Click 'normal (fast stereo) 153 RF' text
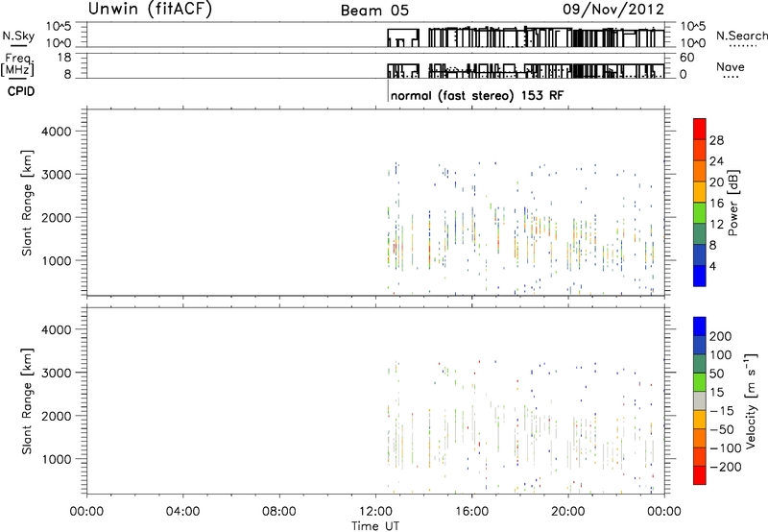Image resolution: width=768 pixels, height=532 pixels. pos(477,95)
